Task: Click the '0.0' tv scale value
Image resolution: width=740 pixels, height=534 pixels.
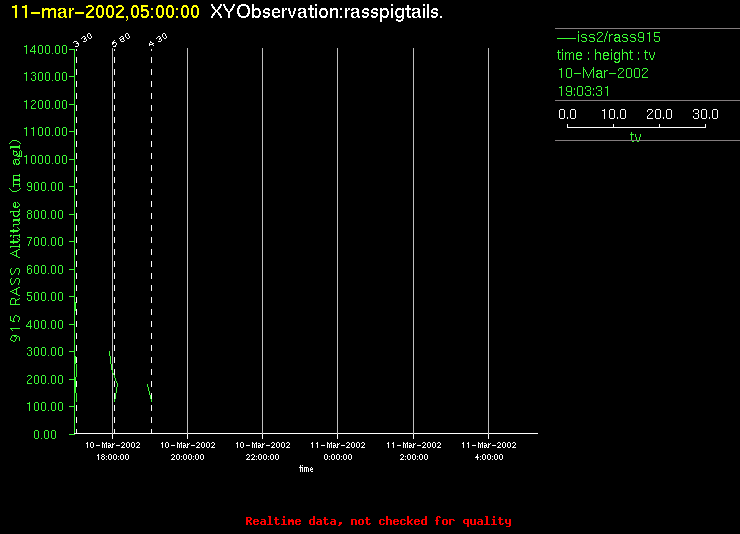Action: 567,114
